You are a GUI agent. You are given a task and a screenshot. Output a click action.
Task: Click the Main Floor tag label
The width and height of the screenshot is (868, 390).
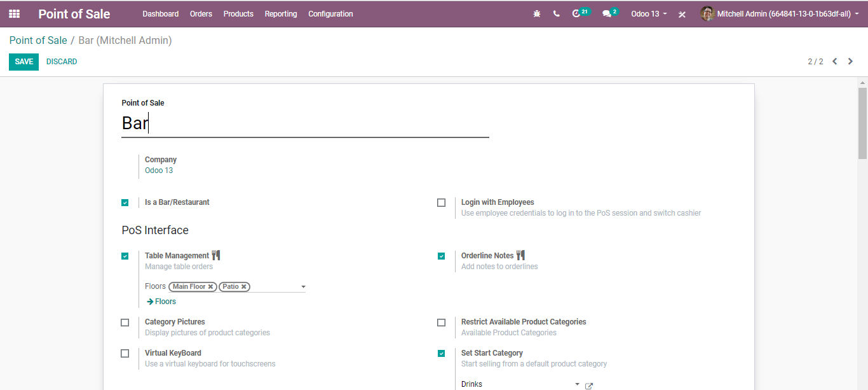[x=189, y=287]
